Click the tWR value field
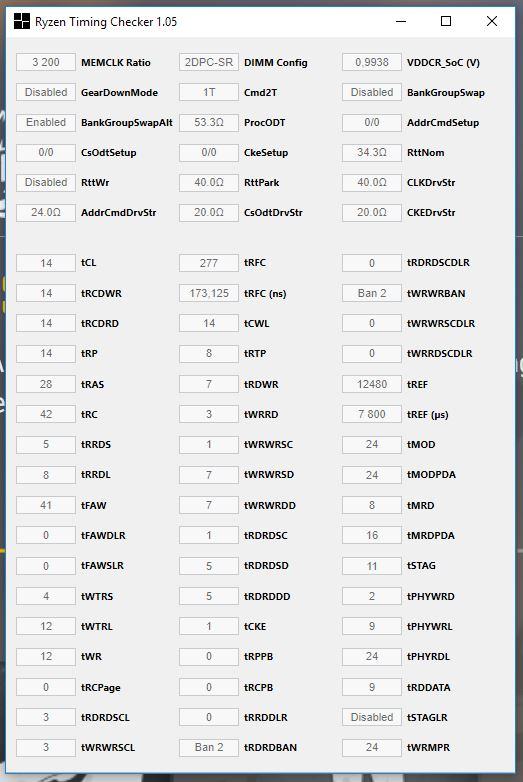Viewport: 523px width, 782px height. click(x=46, y=656)
